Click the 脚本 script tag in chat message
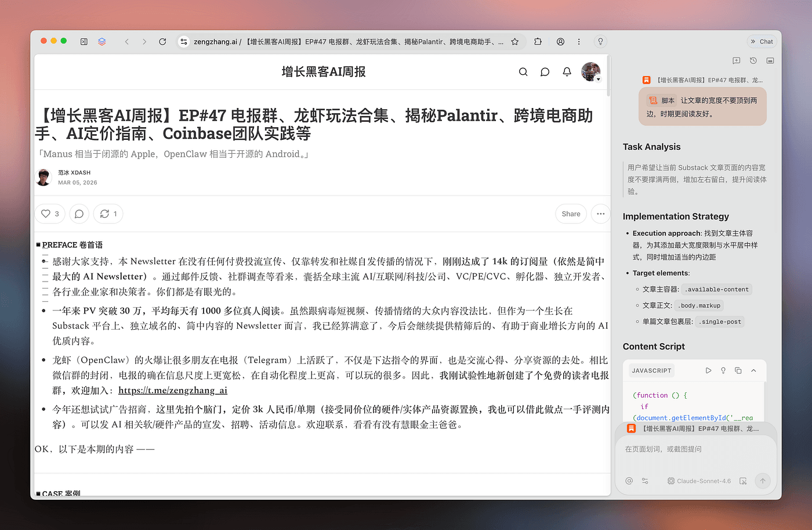The height and width of the screenshot is (530, 812). click(662, 100)
